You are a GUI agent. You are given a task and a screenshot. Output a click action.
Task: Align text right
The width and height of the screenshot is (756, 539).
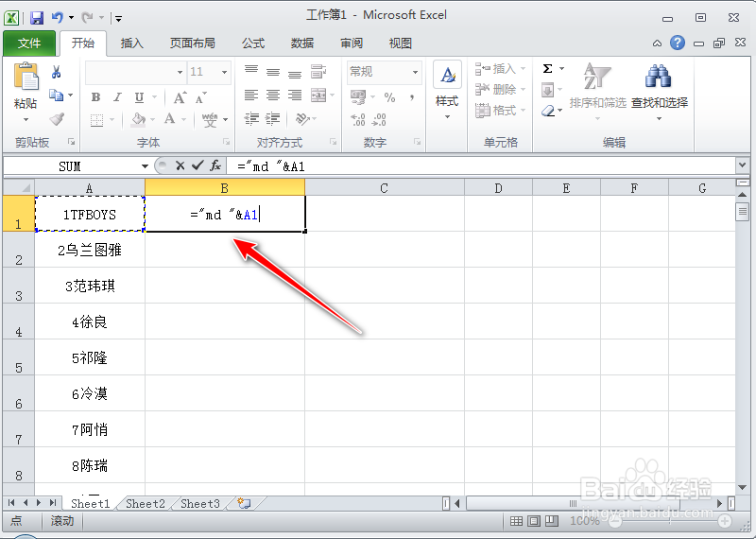[295, 95]
